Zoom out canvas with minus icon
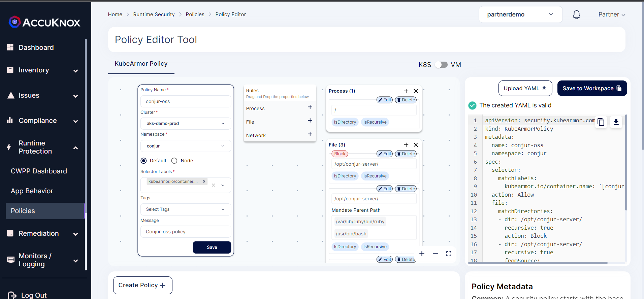Image resolution: width=644 pixels, height=299 pixels. point(435,254)
